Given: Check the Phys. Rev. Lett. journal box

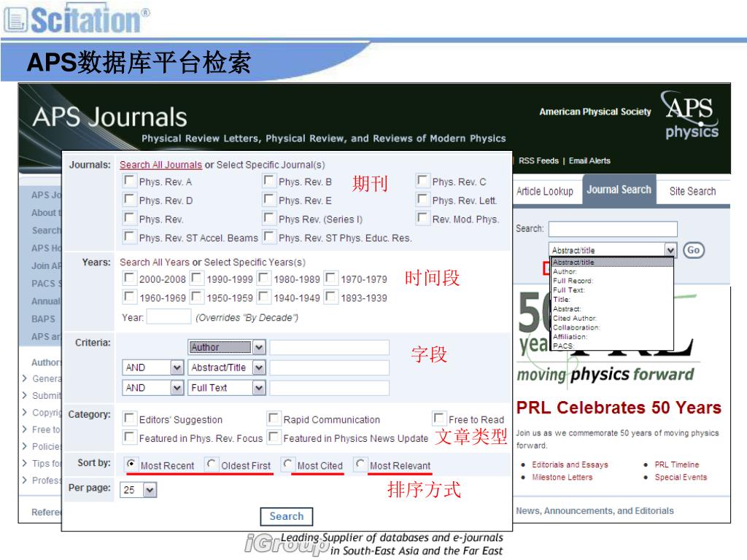Looking at the screenshot, I should click(x=422, y=200).
